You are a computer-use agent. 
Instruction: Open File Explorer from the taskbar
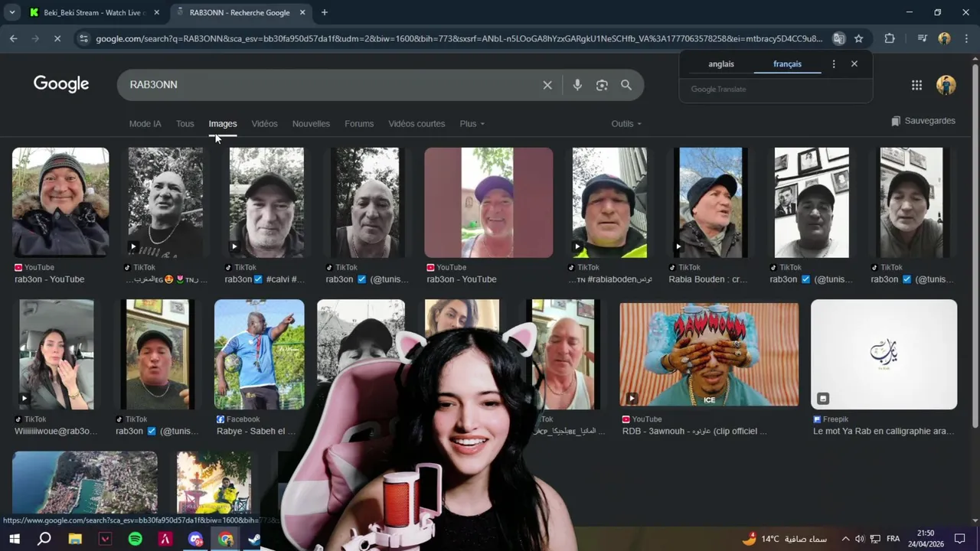tap(75, 539)
